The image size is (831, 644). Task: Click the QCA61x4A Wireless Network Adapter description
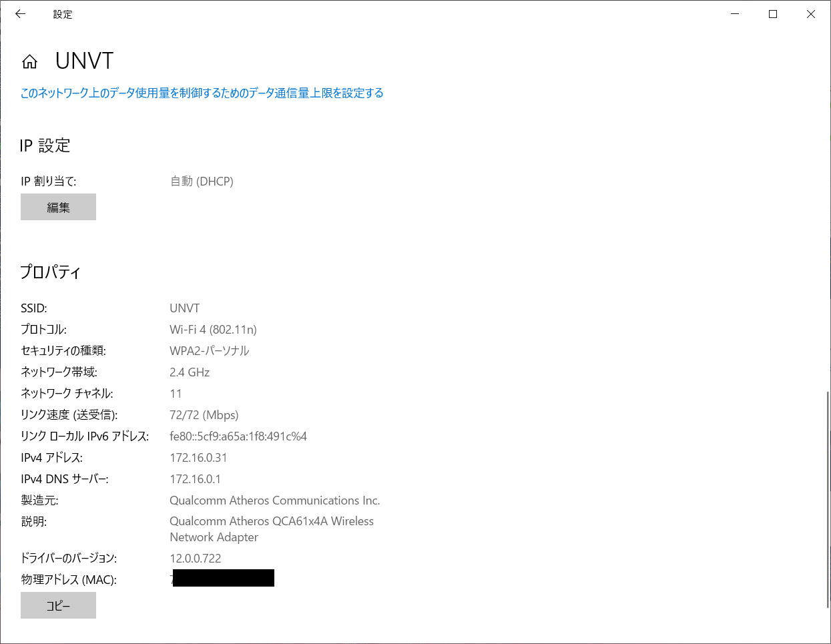pyautogui.click(x=272, y=529)
